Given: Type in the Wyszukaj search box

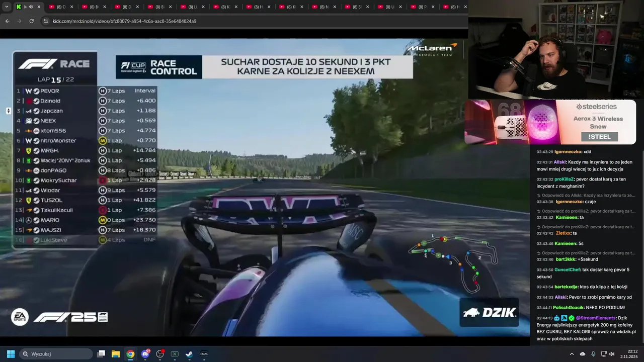Looking at the screenshot, I should point(56,354).
